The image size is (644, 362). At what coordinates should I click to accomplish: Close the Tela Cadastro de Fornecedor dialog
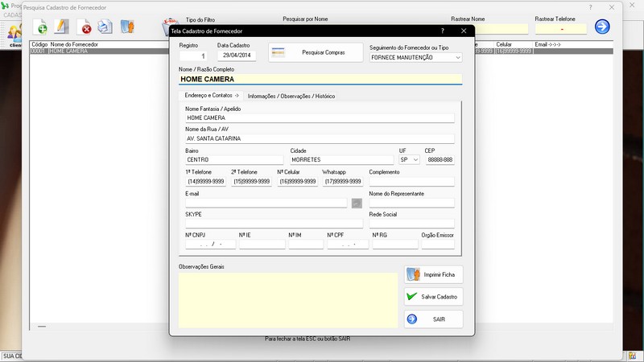464,31
